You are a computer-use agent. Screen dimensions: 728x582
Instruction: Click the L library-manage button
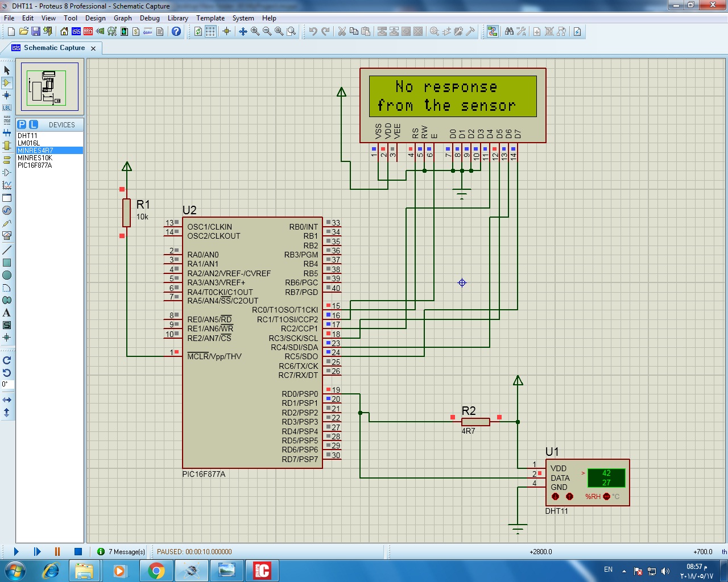pos(34,124)
